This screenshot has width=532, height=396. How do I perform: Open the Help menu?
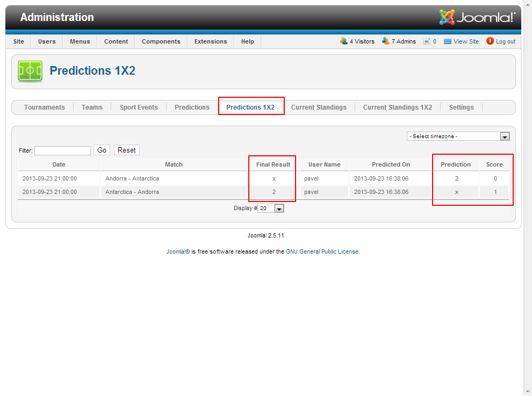click(248, 41)
